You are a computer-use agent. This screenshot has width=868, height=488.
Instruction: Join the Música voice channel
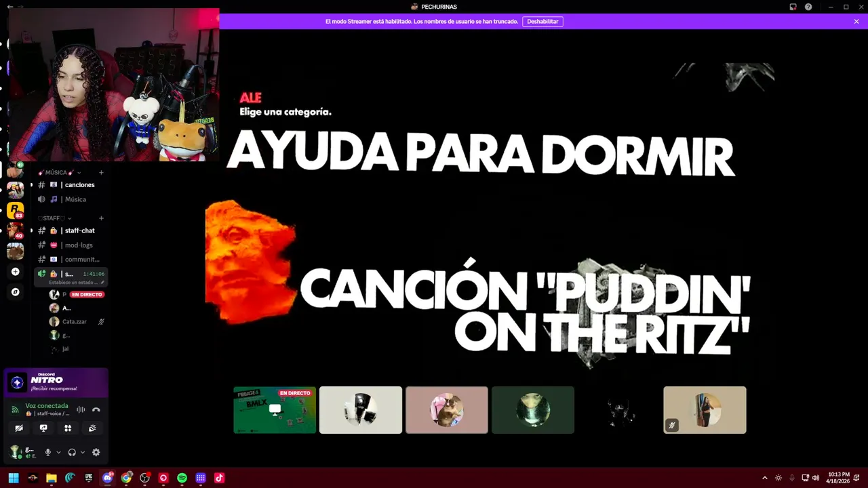(x=71, y=199)
